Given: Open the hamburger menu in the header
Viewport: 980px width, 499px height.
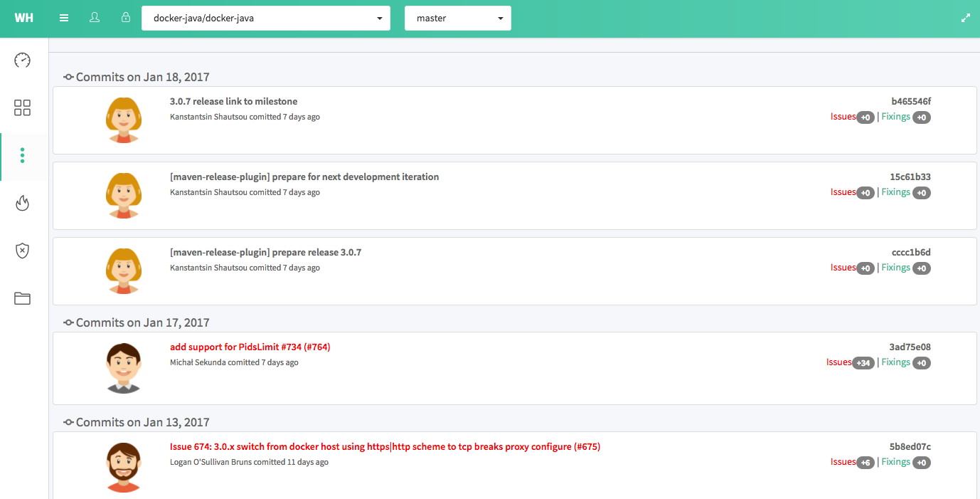Looking at the screenshot, I should [64, 18].
